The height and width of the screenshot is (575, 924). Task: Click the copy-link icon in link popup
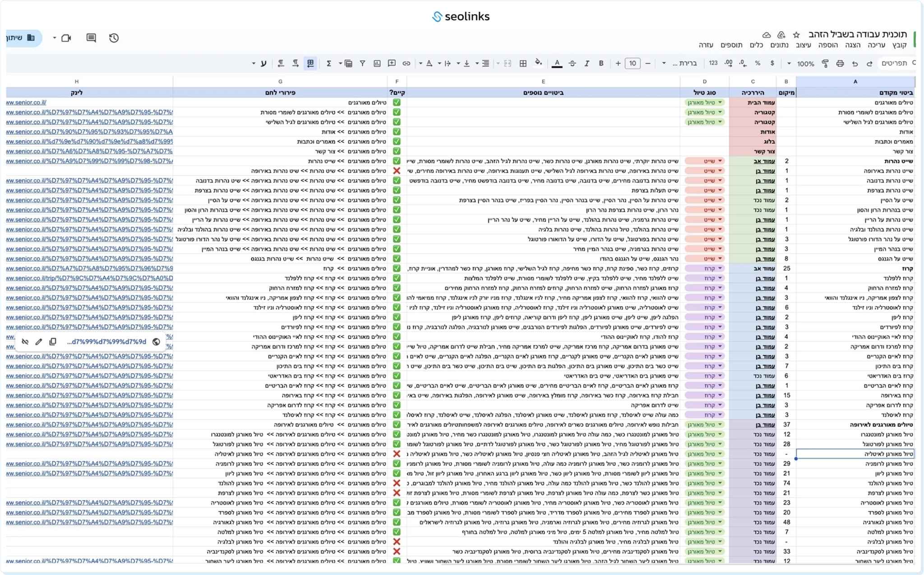coord(53,342)
